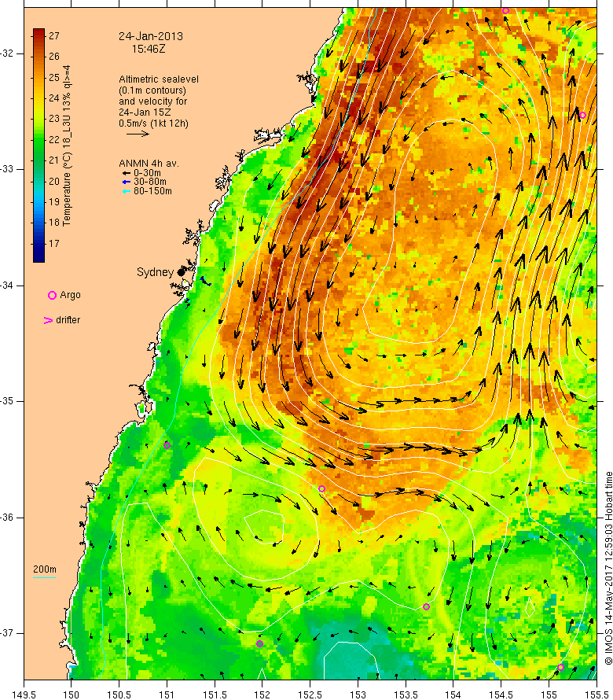Select Argo float marker near 152.6°E 35.8°S
Screen dimensions: 613x700
pyautogui.click(x=321, y=489)
